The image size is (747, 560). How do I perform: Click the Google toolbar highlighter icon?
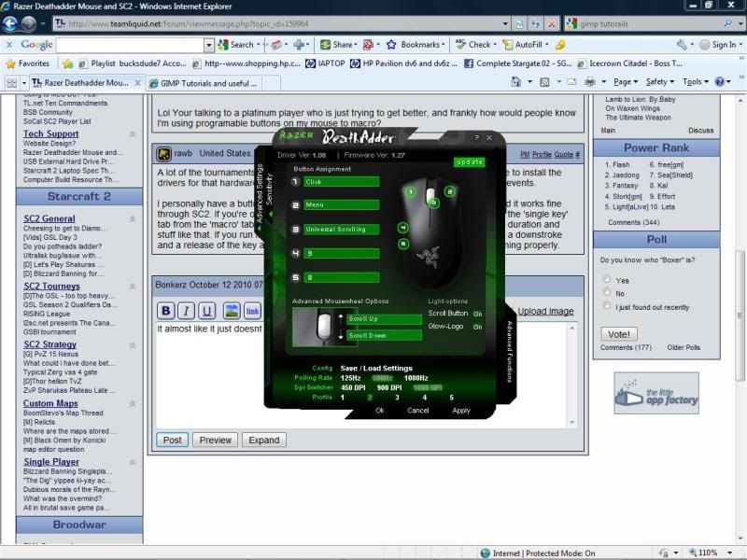(x=561, y=44)
